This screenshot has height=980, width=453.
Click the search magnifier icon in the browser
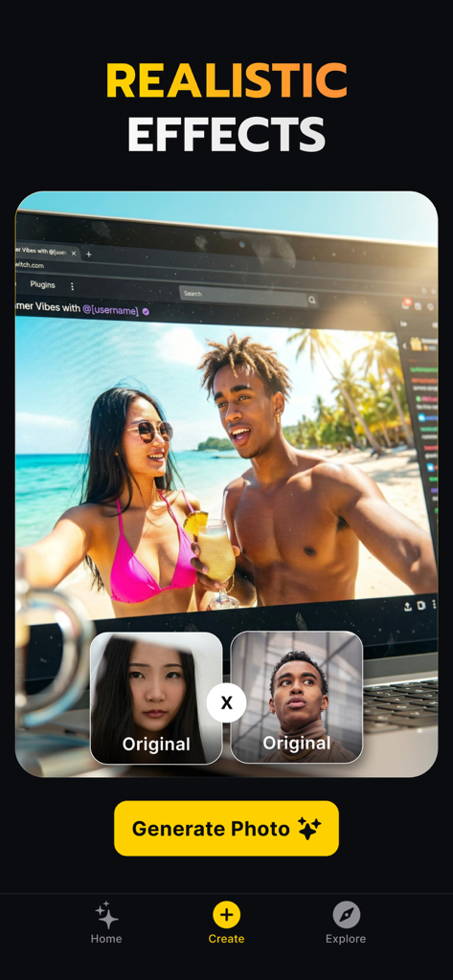tap(311, 301)
